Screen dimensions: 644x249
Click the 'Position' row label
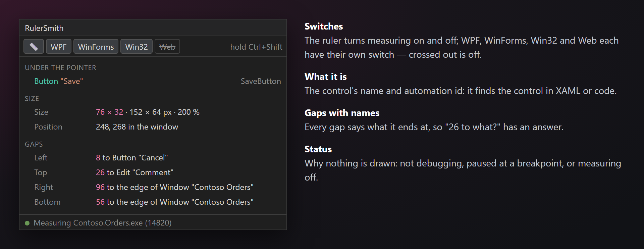[48, 127]
